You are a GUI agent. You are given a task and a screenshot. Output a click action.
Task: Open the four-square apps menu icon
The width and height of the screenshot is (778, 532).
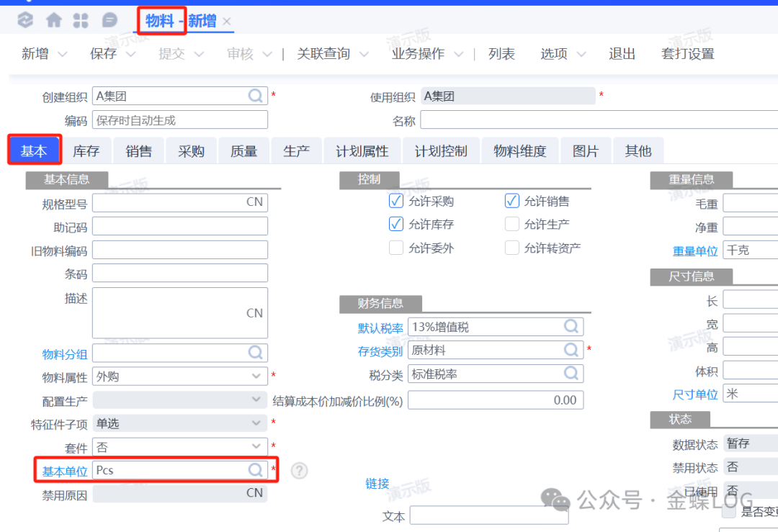pos(81,20)
